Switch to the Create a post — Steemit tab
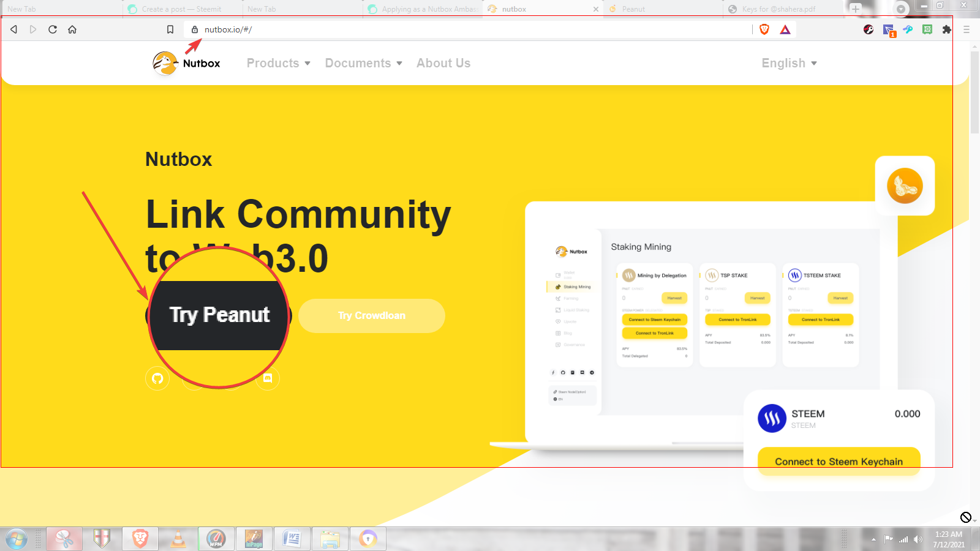The width and height of the screenshot is (980, 551). click(x=181, y=9)
